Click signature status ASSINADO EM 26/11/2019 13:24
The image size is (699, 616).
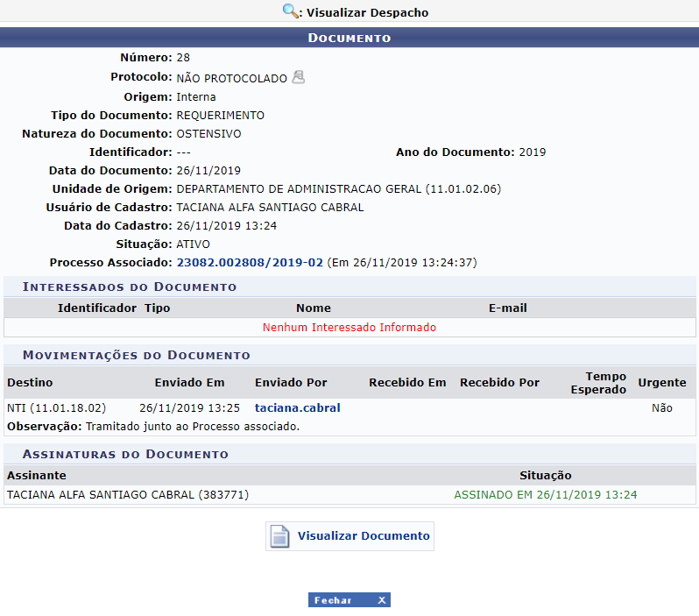(545, 495)
